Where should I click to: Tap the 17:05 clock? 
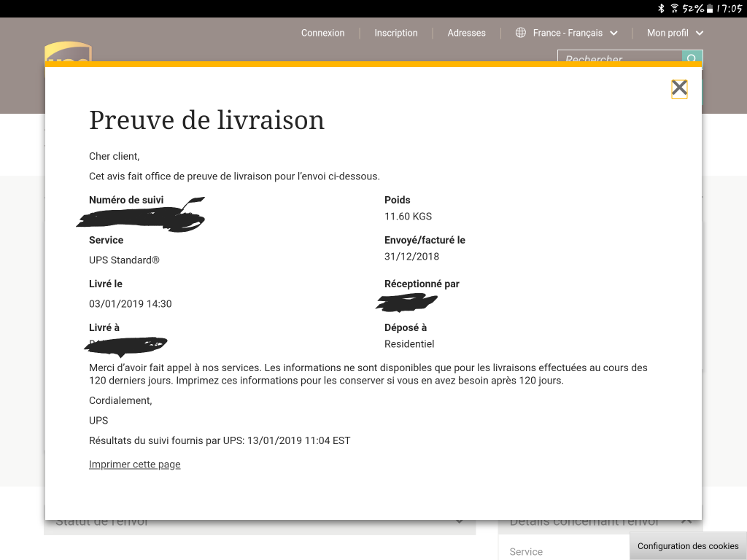pos(729,9)
